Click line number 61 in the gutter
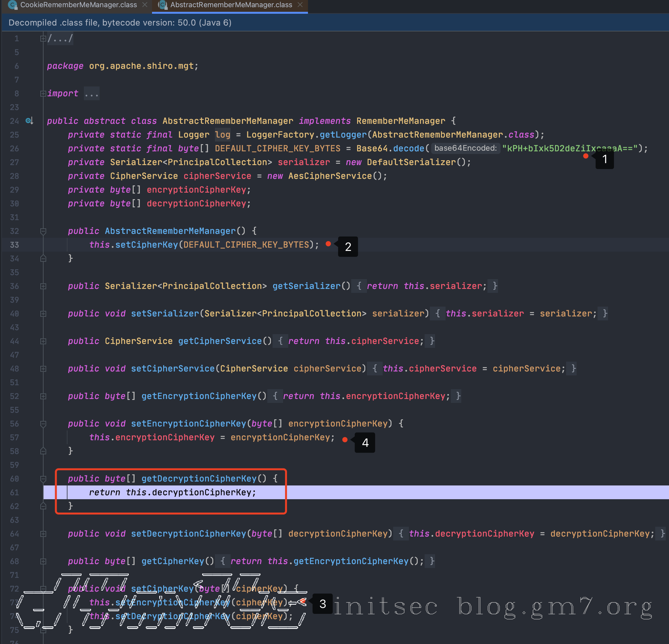Viewport: 669px width, 644px height. point(14,492)
